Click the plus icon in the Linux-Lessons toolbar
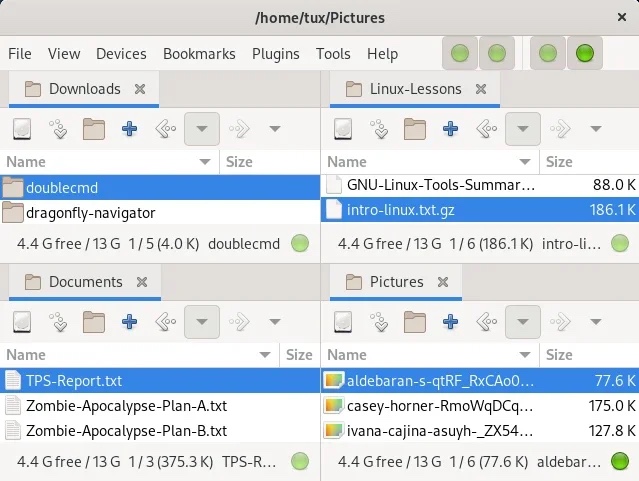 [x=450, y=128]
